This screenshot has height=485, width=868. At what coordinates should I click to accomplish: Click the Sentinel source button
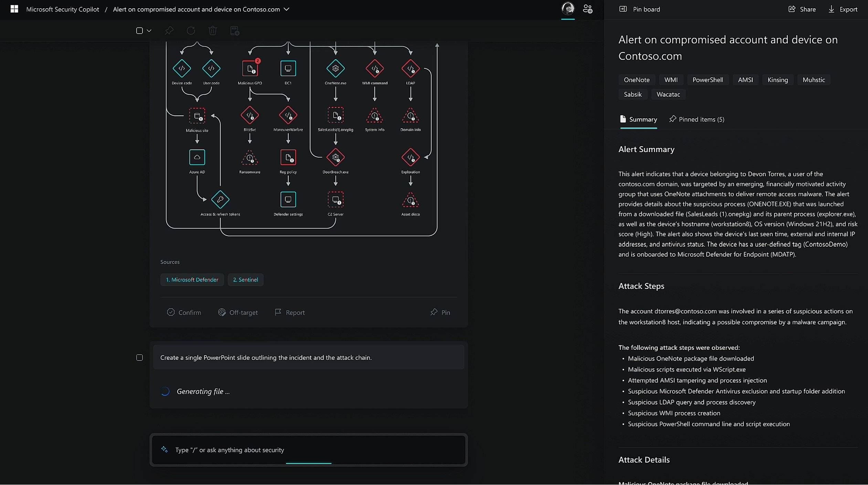(246, 279)
